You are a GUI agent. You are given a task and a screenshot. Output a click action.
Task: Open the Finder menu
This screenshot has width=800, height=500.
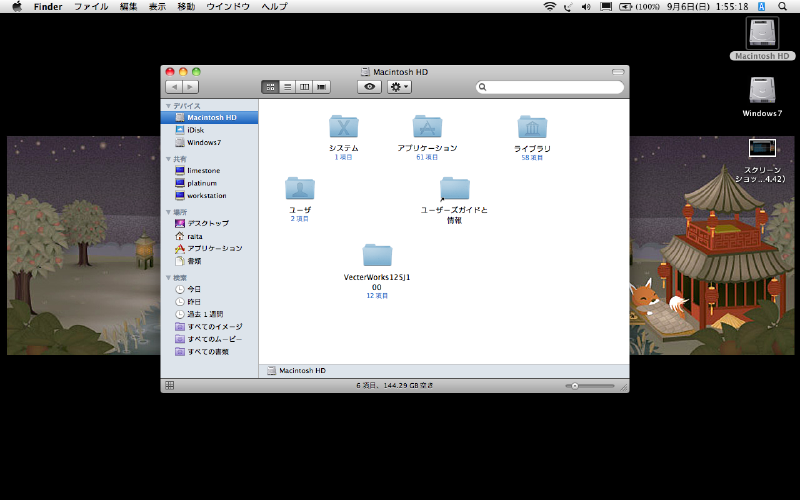(48, 7)
